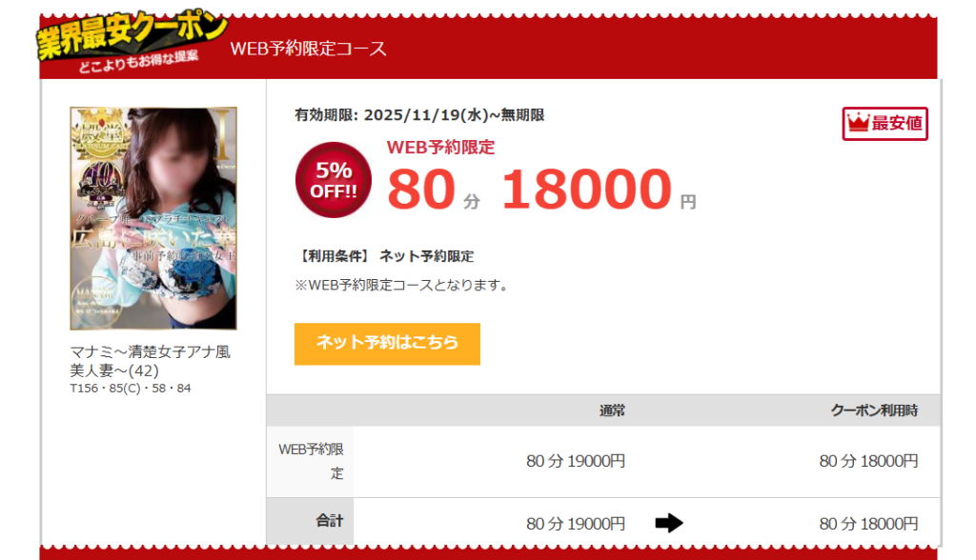The image size is (976, 560).
Task: Click the 合計 row label cell
Action: tap(310, 521)
